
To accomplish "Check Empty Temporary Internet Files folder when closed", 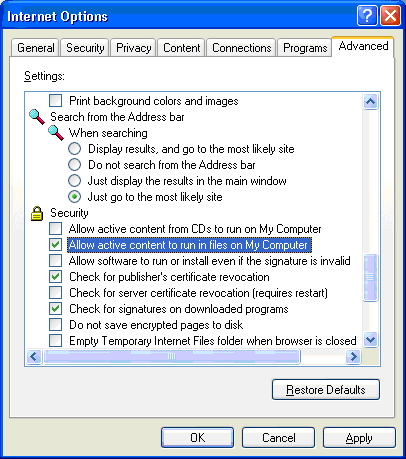I will click(x=55, y=341).
